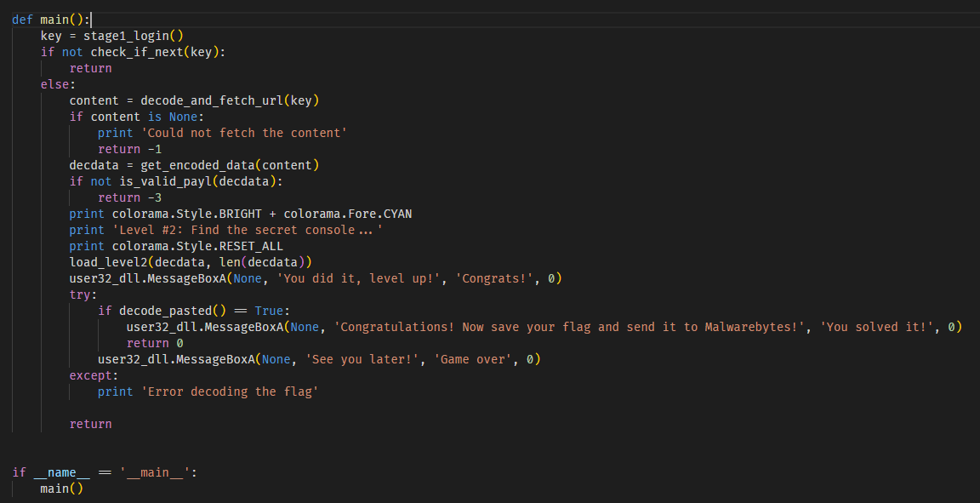Screen dimensions: 980x503
Task: Click the 'return -1' statement
Action: click(x=130, y=149)
